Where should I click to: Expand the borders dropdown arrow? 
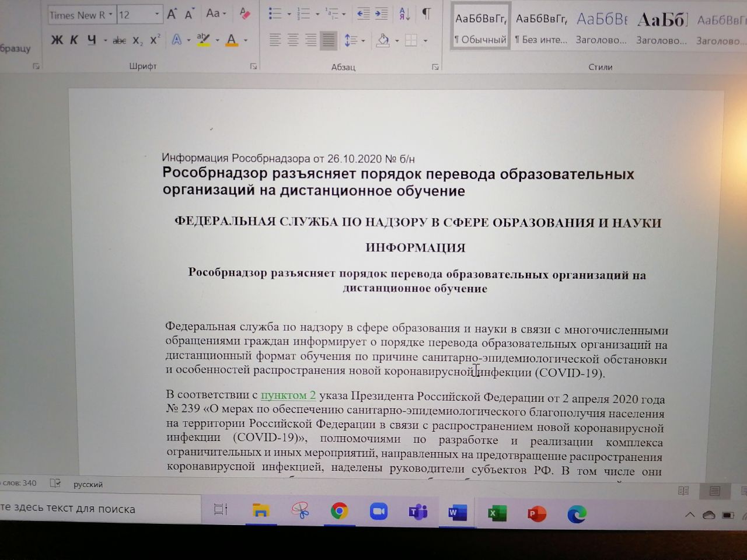tap(425, 41)
